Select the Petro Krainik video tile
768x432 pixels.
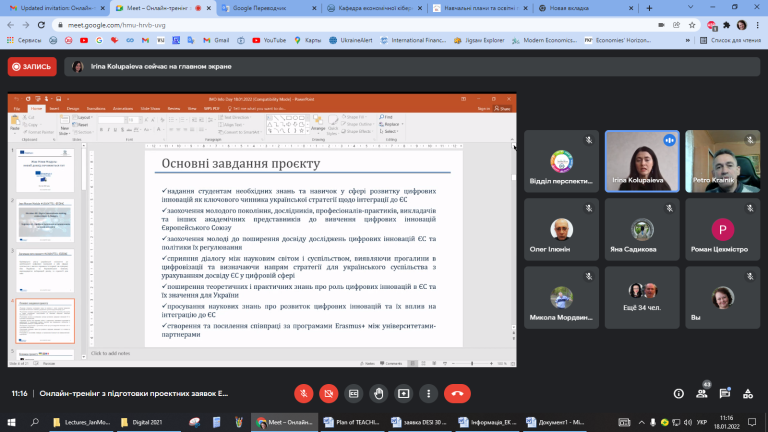(722, 162)
